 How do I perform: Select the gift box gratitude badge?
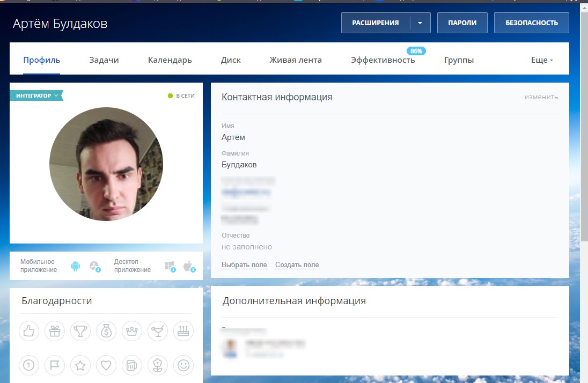[x=55, y=331]
